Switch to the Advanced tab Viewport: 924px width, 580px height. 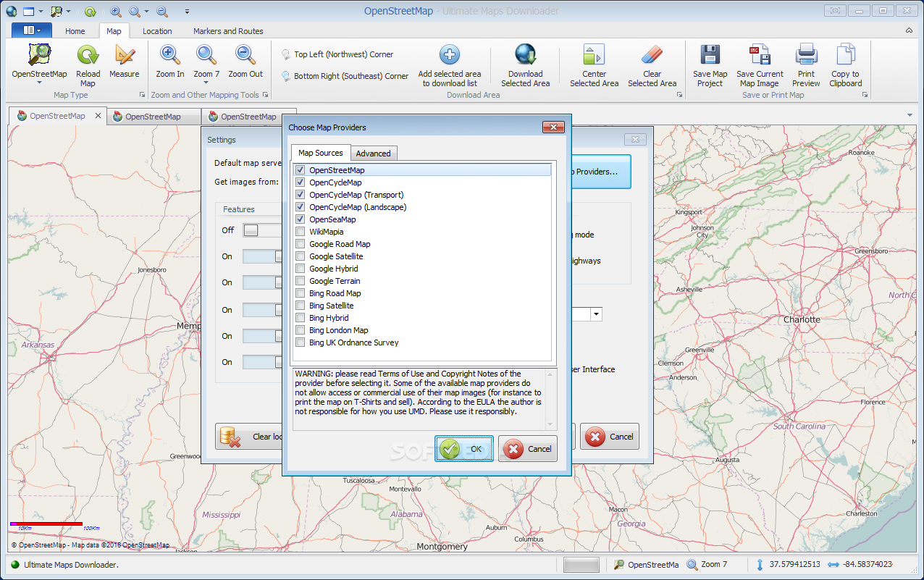point(373,154)
